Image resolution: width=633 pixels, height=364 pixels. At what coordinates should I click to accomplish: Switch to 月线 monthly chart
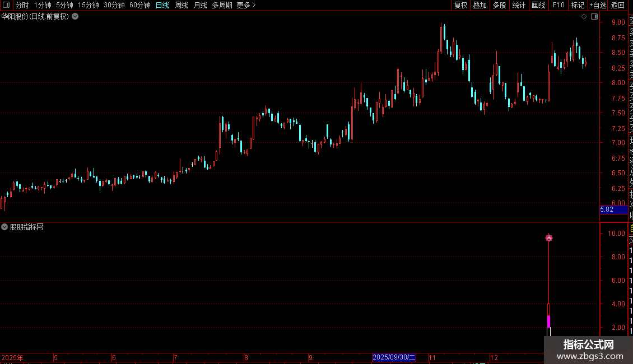[200, 5]
